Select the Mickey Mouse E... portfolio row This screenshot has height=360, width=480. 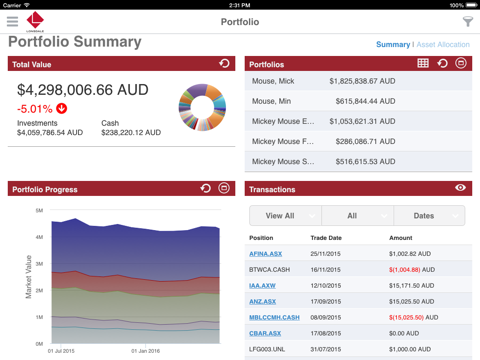coord(358,121)
